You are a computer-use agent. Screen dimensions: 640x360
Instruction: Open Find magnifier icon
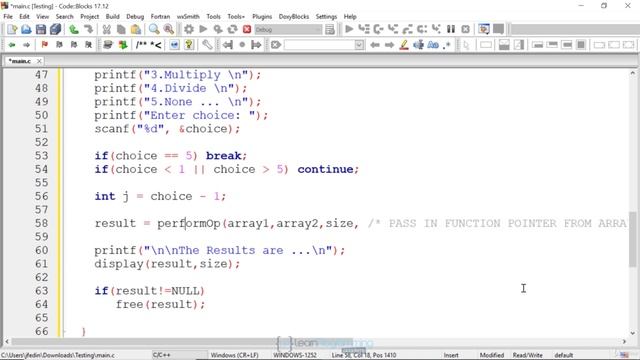tap(154, 29)
